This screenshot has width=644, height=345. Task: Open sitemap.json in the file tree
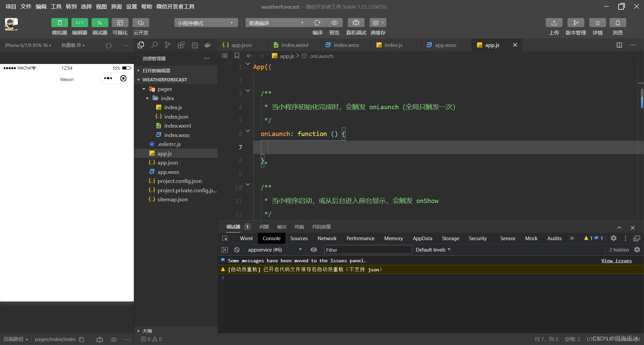[176, 199]
